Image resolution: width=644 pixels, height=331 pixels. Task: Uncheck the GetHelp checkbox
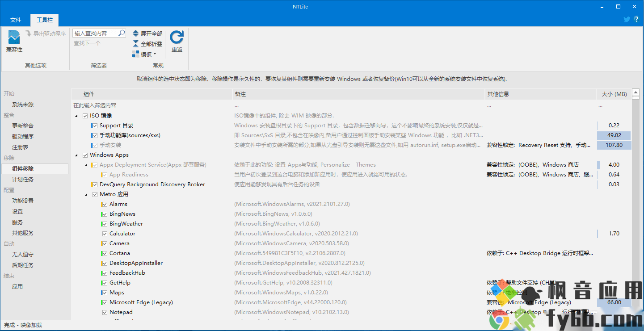105,283
